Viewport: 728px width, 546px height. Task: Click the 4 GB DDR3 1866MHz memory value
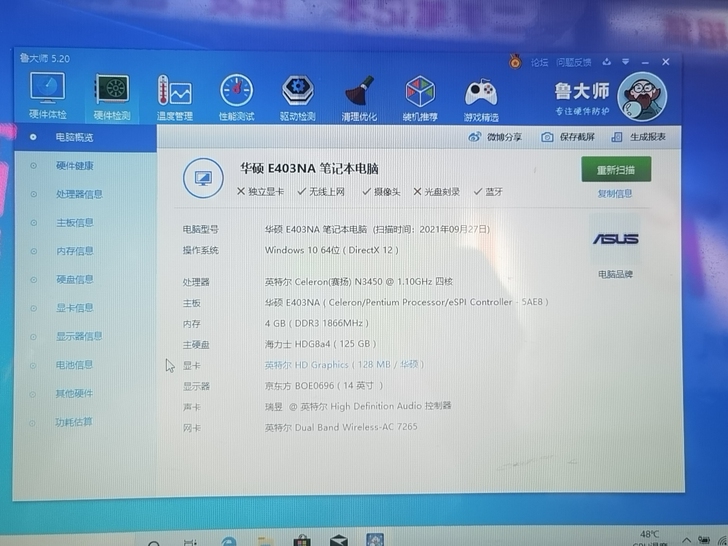pyautogui.click(x=317, y=323)
